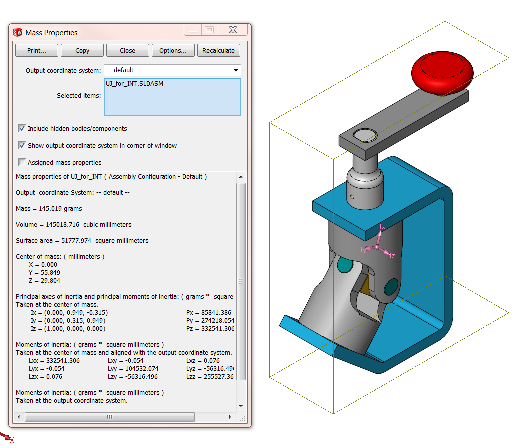Click the vertical scrollbar up arrow
The width and height of the screenshot is (530, 448).
[241, 177]
